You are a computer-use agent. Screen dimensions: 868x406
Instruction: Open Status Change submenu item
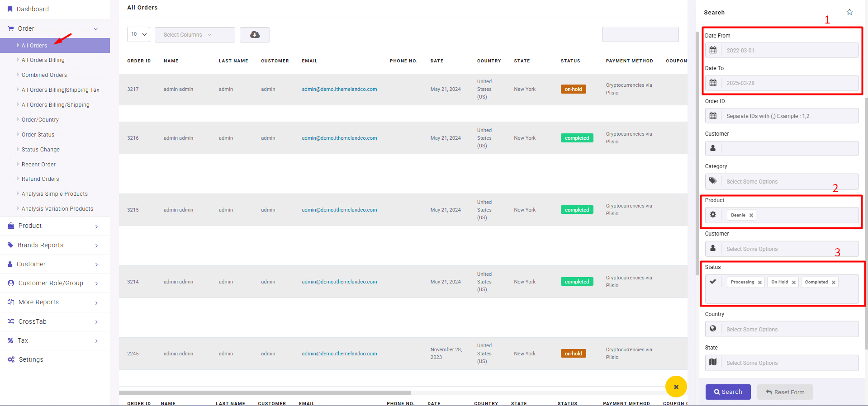(41, 150)
